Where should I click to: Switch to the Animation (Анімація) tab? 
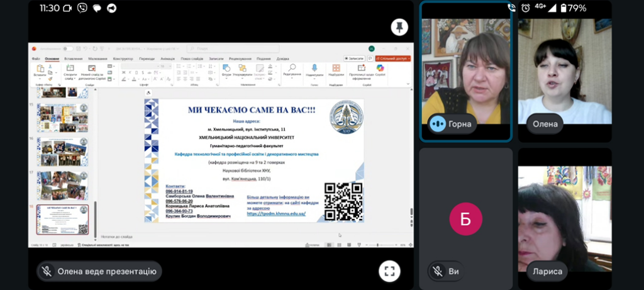pyautogui.click(x=168, y=59)
